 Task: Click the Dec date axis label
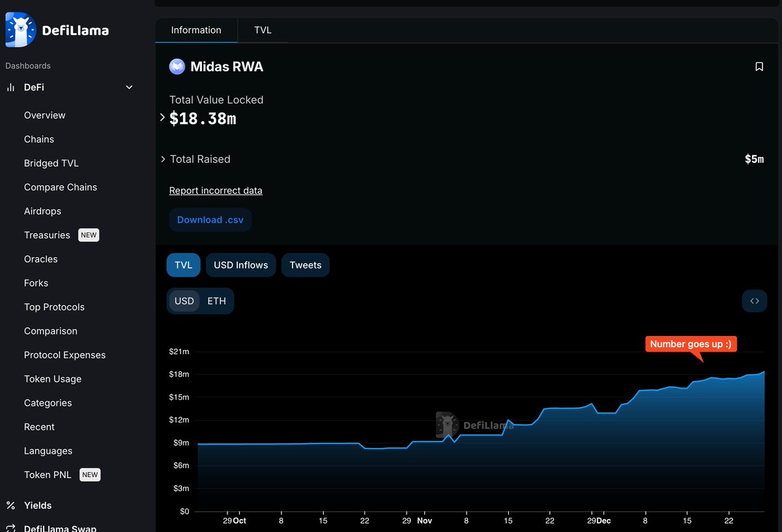603,521
